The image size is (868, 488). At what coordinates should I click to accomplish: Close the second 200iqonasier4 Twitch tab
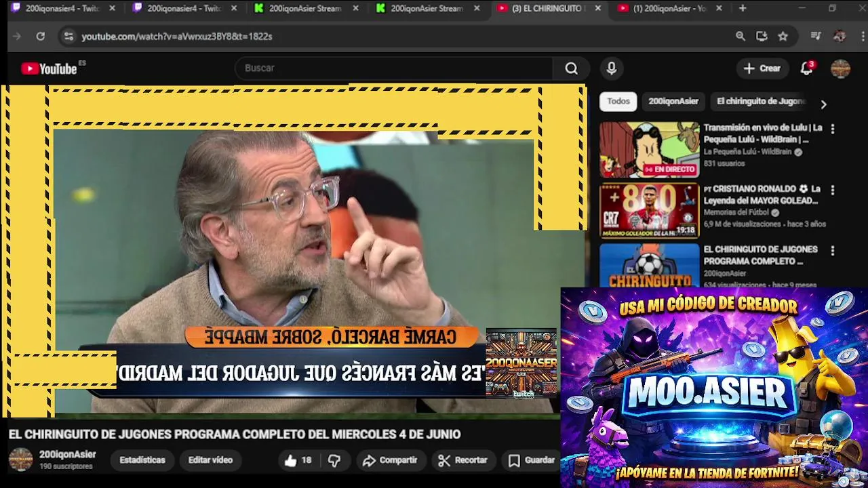[x=235, y=9]
